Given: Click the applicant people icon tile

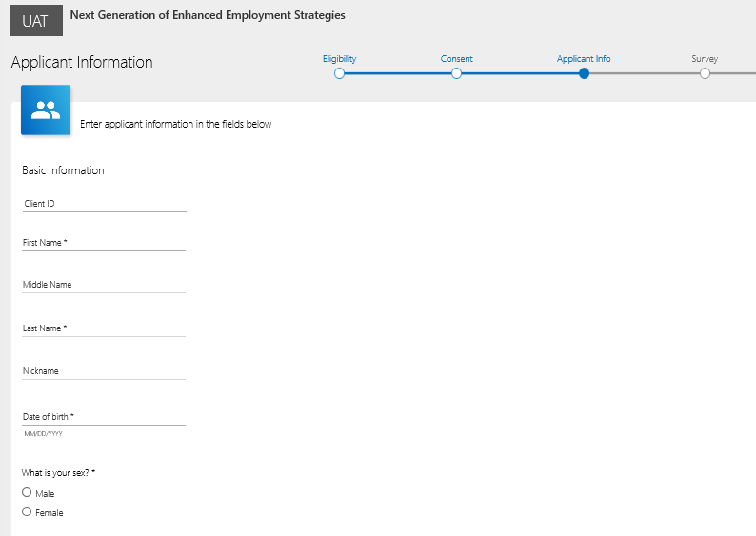Looking at the screenshot, I should click(46, 110).
